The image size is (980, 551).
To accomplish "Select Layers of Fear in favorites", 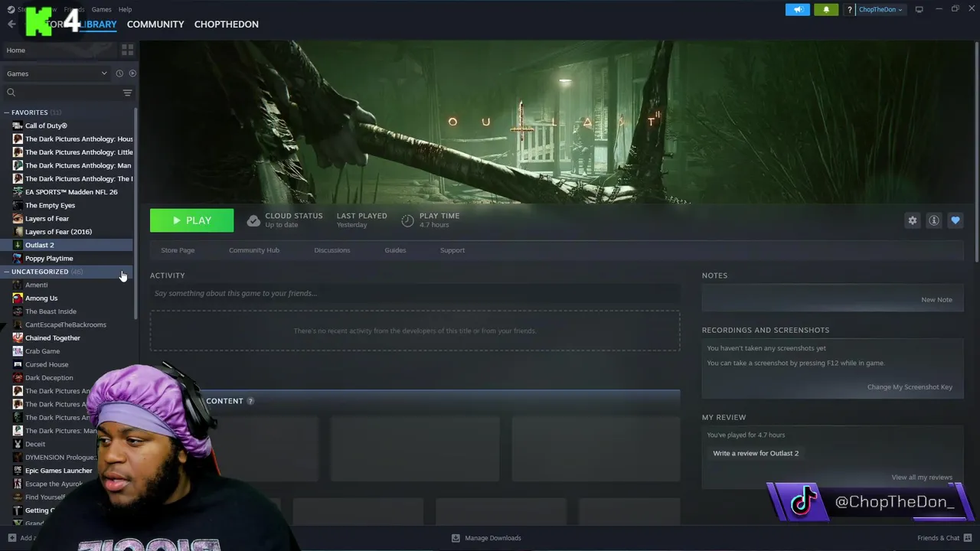I will [47, 218].
